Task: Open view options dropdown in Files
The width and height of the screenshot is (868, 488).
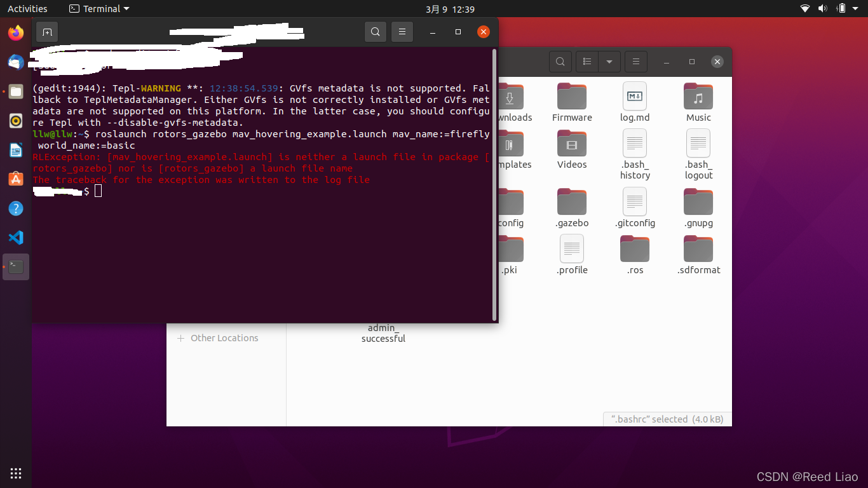Action: click(x=609, y=62)
